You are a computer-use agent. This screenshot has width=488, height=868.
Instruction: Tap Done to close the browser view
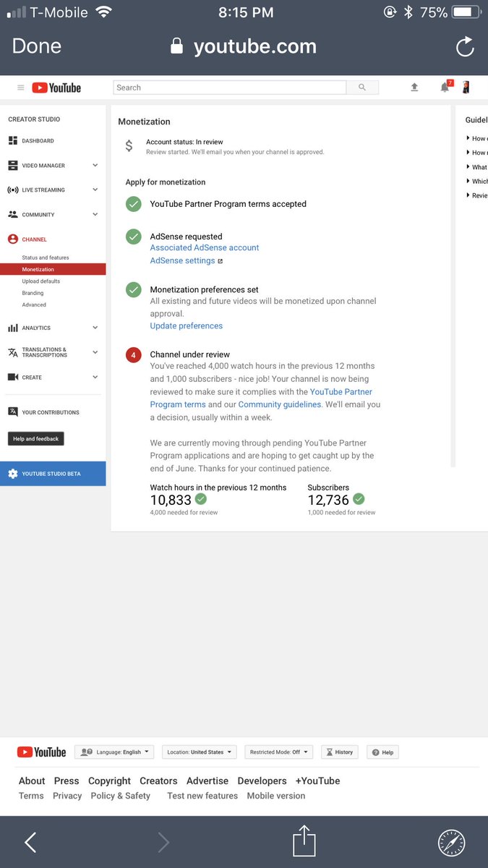pos(37,46)
